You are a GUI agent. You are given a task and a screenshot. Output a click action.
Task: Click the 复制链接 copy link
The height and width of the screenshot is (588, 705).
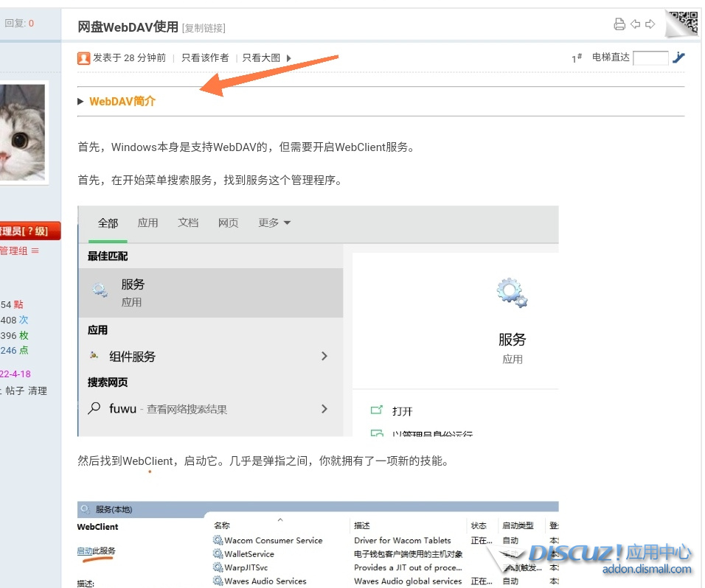(204, 28)
